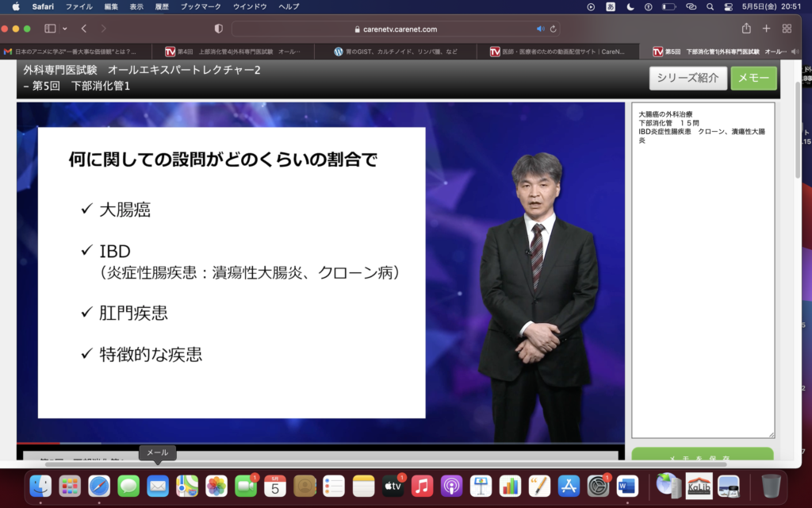The width and height of the screenshot is (812, 508).
Task: Open the 履歴 menu in menu bar
Action: click(163, 6)
